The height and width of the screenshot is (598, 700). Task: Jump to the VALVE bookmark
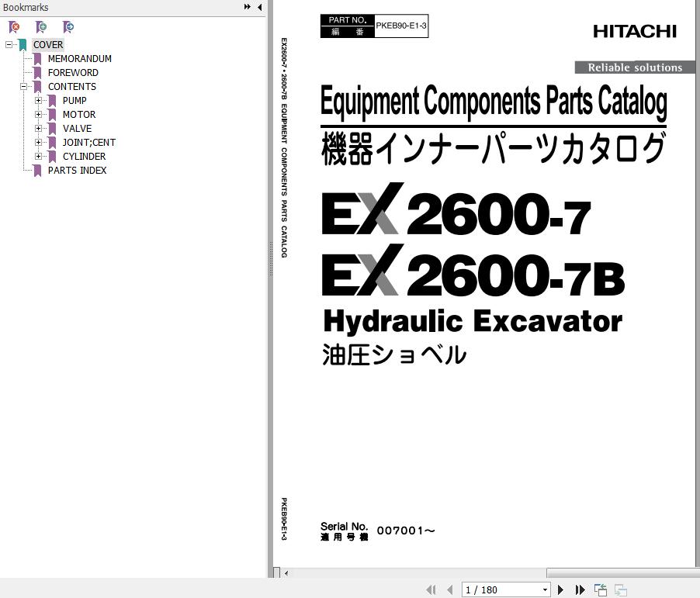[78, 129]
